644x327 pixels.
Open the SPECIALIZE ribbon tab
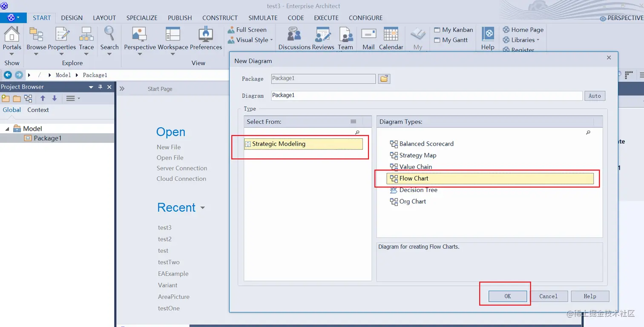pos(142,18)
